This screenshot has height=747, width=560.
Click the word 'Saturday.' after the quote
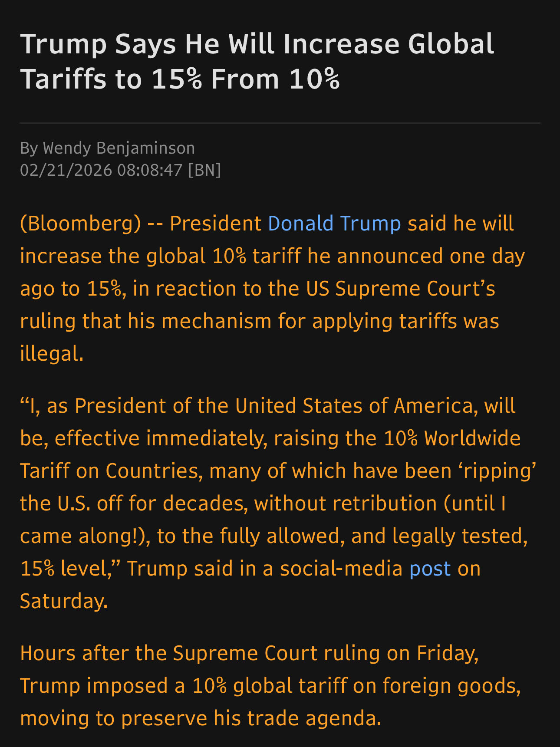[x=64, y=601]
